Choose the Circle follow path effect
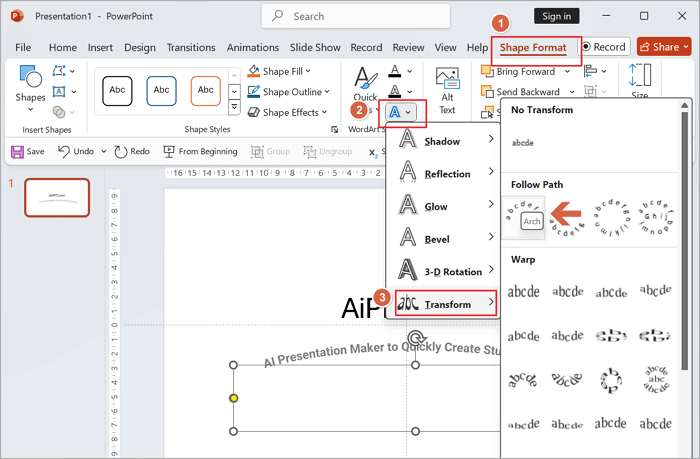700x459 pixels. pos(612,216)
